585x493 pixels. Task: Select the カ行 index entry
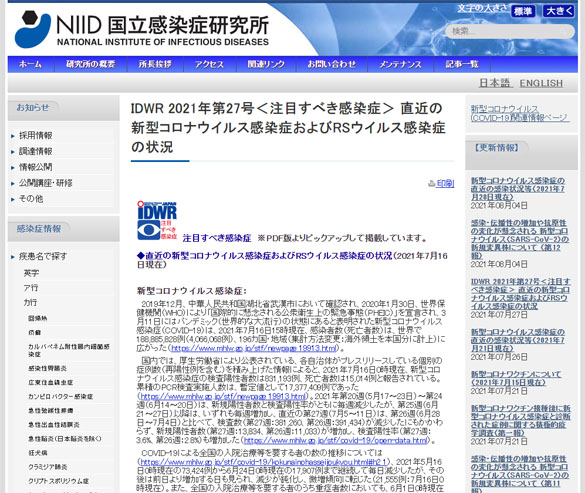30,302
